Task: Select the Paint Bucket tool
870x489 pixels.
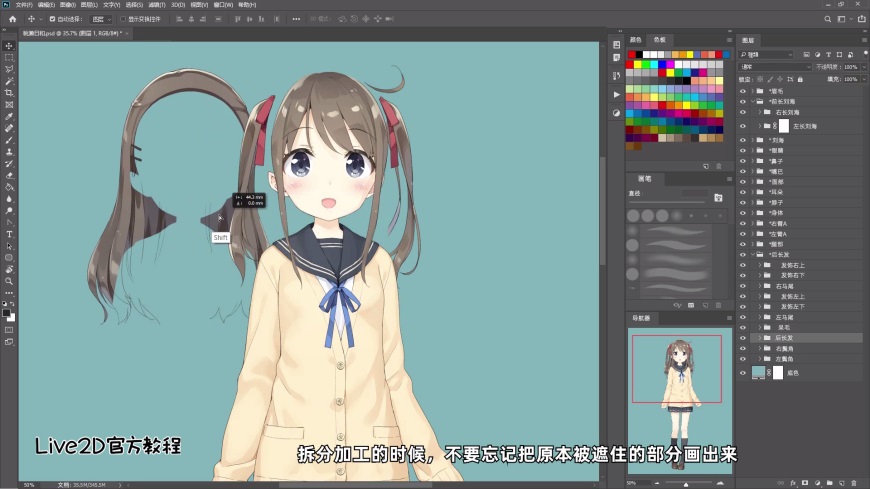Action: click(x=9, y=187)
